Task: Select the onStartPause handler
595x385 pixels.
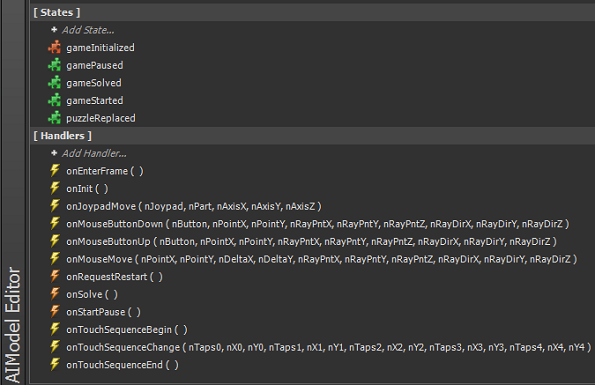Action: [103, 312]
